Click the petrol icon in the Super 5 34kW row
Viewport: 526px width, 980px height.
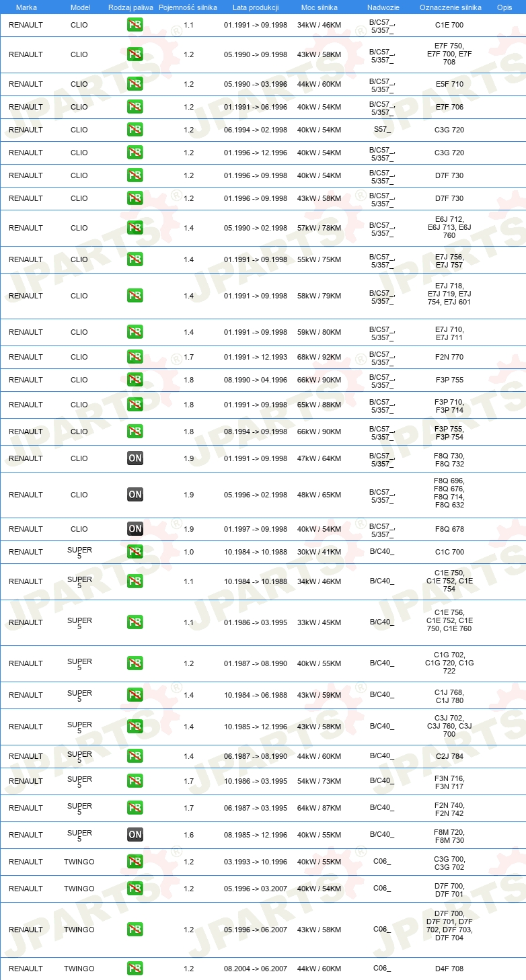(x=135, y=581)
